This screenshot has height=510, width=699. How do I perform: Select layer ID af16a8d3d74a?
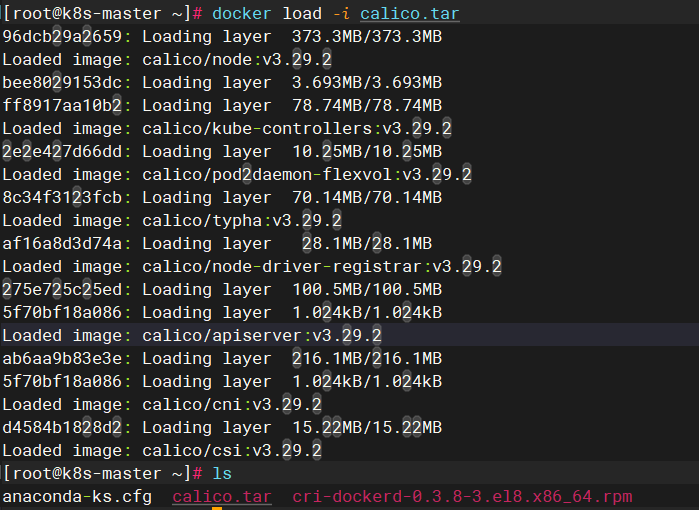62,243
